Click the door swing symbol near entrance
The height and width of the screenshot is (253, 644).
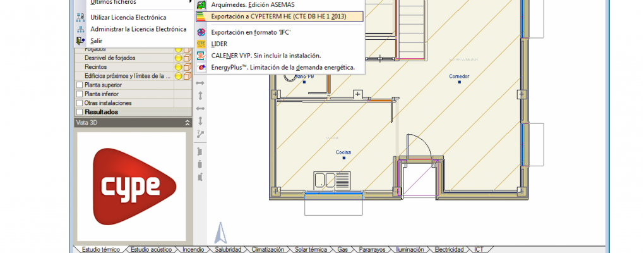coord(419,146)
